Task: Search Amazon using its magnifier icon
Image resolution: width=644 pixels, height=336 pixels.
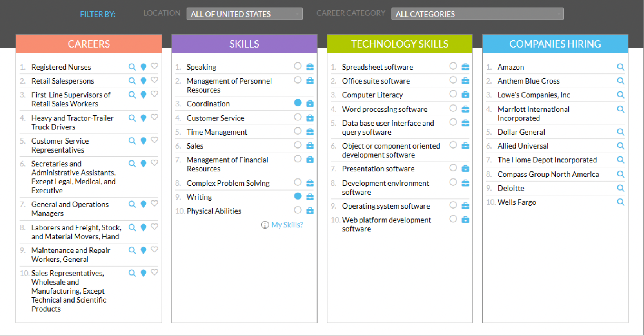Action: click(620, 67)
